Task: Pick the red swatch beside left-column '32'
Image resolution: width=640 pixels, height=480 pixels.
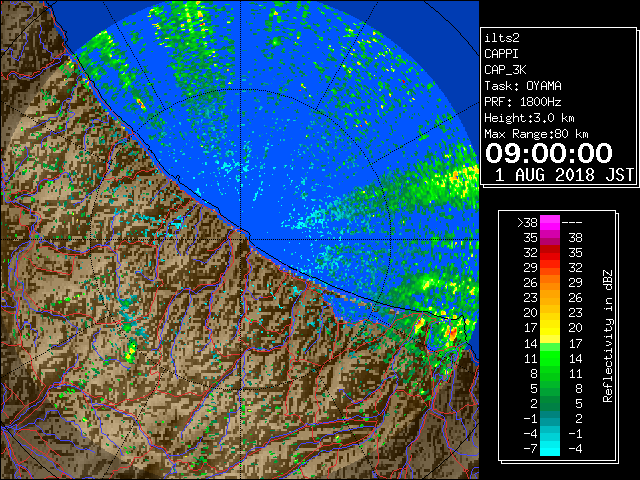Action: (x=550, y=253)
